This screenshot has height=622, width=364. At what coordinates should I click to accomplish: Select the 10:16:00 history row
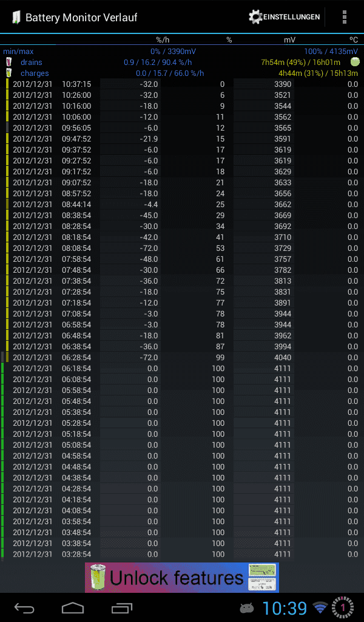182,106
